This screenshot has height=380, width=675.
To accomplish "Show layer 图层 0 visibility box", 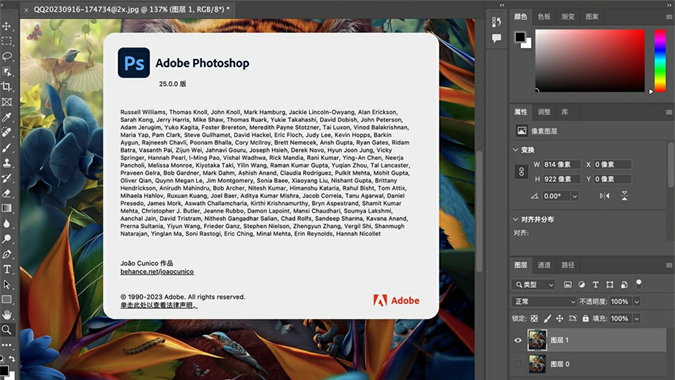I will tap(518, 364).
